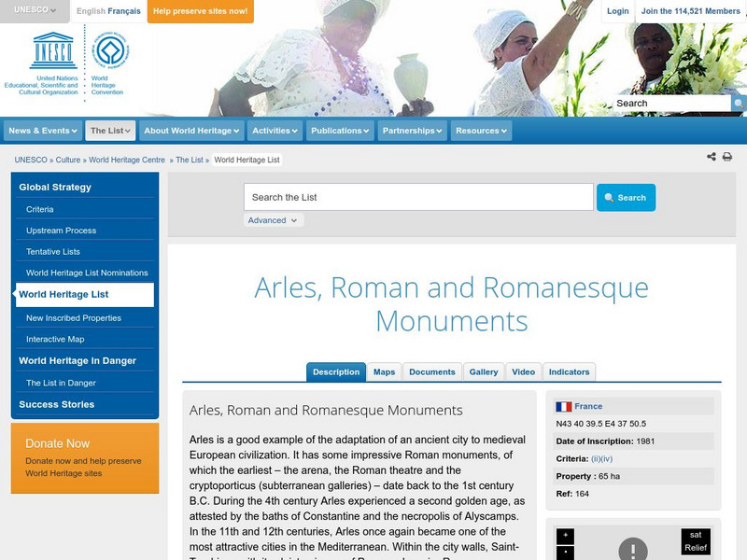Open New Inscribed Properties
The image size is (747, 560).
tap(74, 318)
